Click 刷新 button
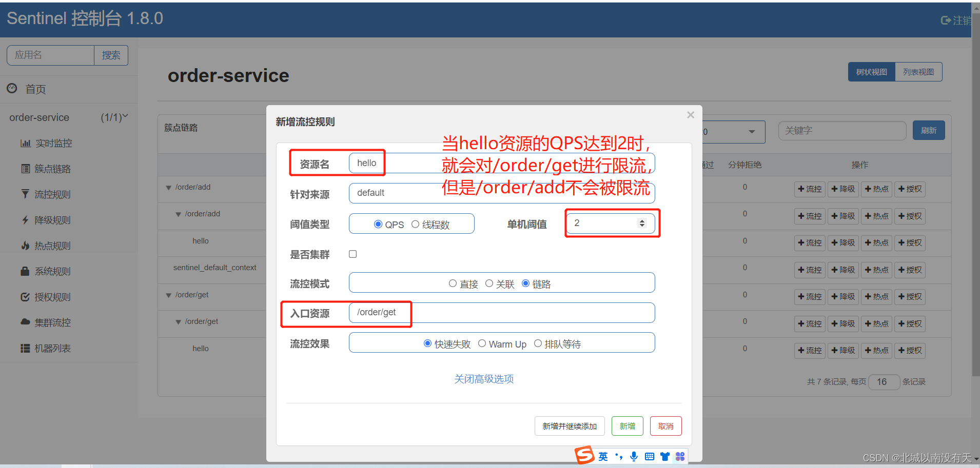Viewport: 980px width, 468px height. (929, 130)
